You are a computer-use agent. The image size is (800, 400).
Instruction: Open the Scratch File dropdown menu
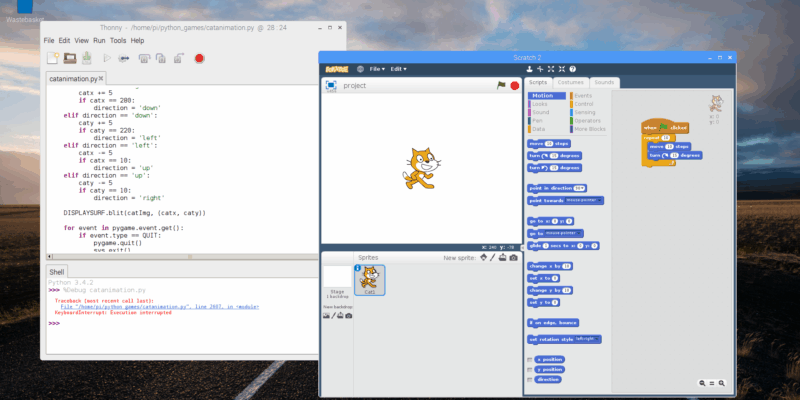[376, 69]
